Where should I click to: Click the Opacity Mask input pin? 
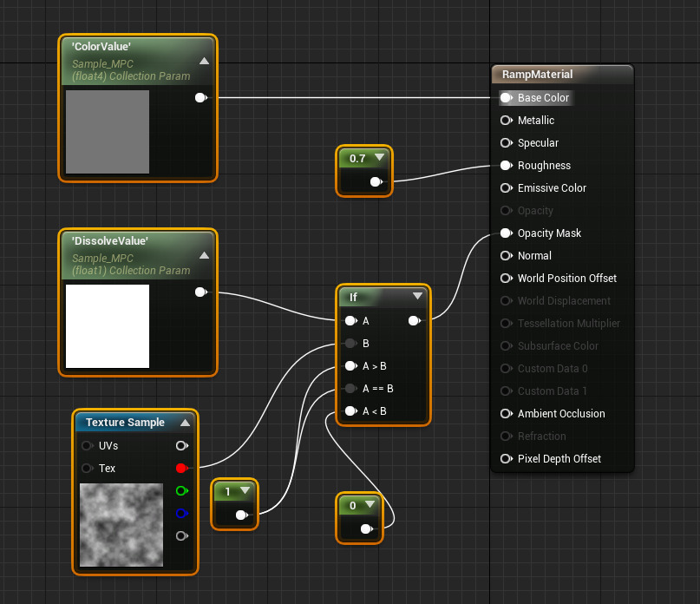coord(506,233)
